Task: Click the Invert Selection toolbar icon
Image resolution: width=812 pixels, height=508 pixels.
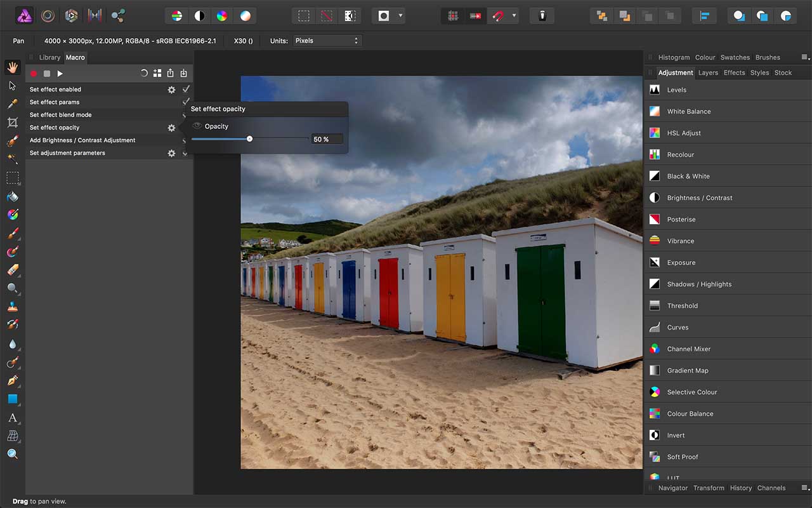Action: tap(349, 16)
